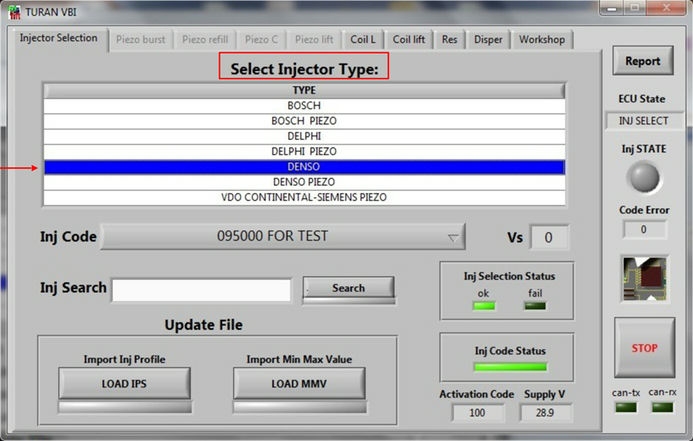The height and width of the screenshot is (441, 693).
Task: Click the TURAN VBI title bar icon
Action: click(12, 10)
